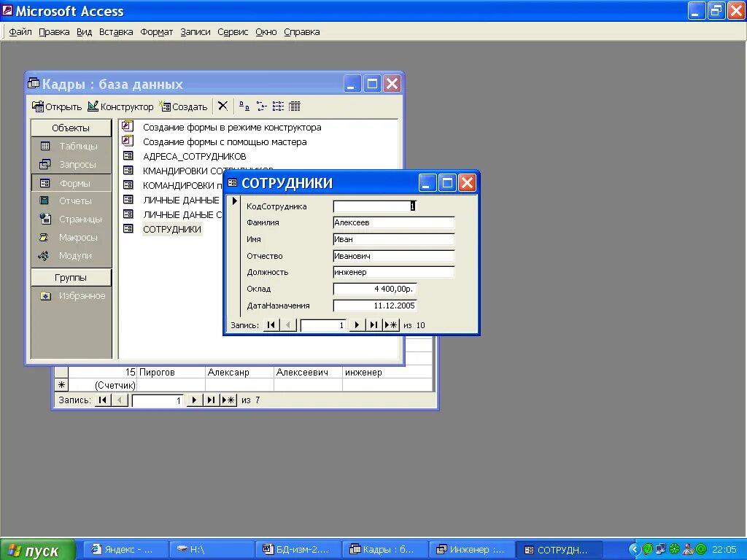Go to last record in Инженер table window

point(211,400)
